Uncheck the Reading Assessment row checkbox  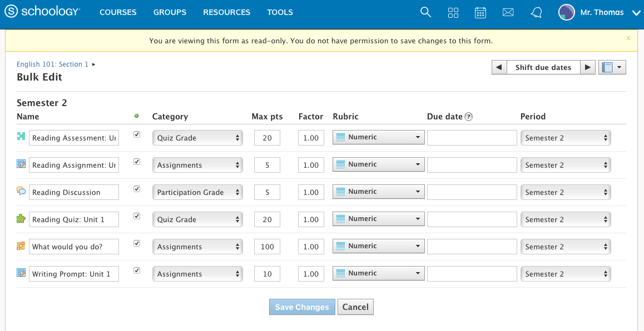click(x=137, y=134)
